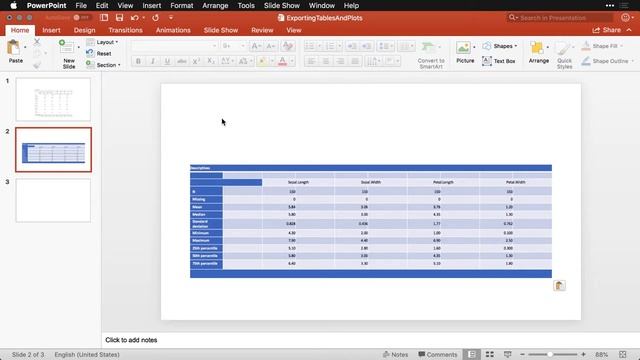
Task: Click the Line Spacing icon
Action: coord(384,46)
